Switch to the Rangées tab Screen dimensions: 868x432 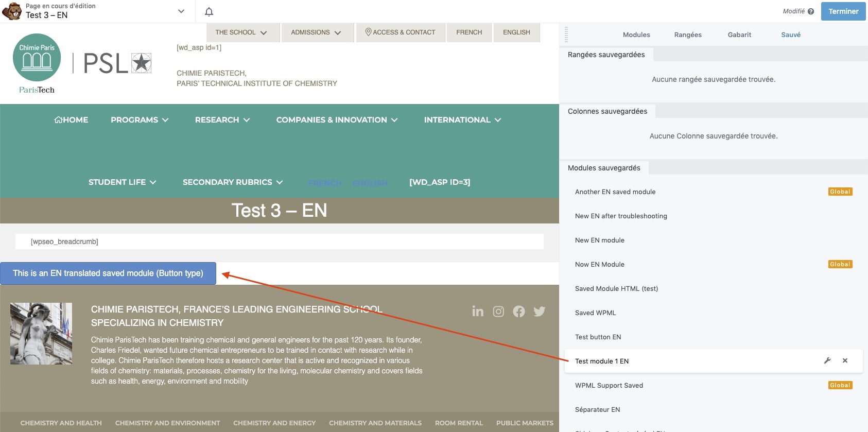(688, 35)
